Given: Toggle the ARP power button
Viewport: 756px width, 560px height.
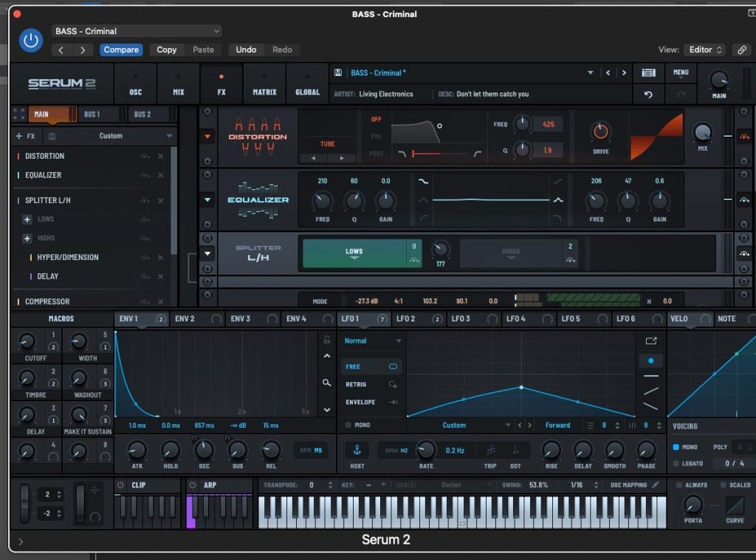Looking at the screenshot, I should (193, 485).
